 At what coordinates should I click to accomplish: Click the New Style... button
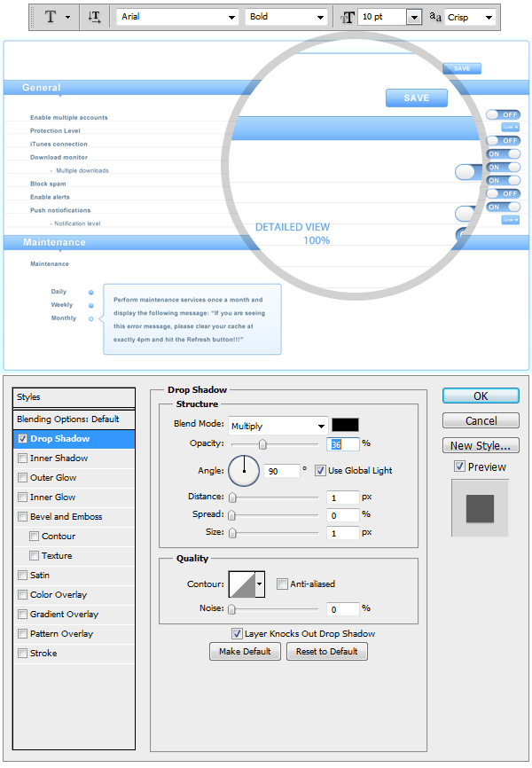point(480,446)
